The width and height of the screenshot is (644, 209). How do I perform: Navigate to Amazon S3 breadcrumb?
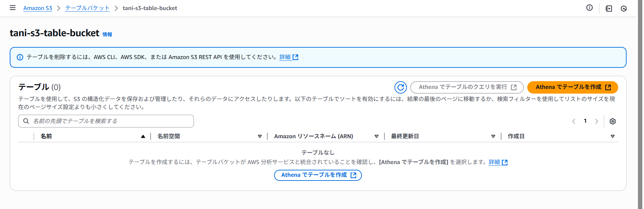click(38, 8)
